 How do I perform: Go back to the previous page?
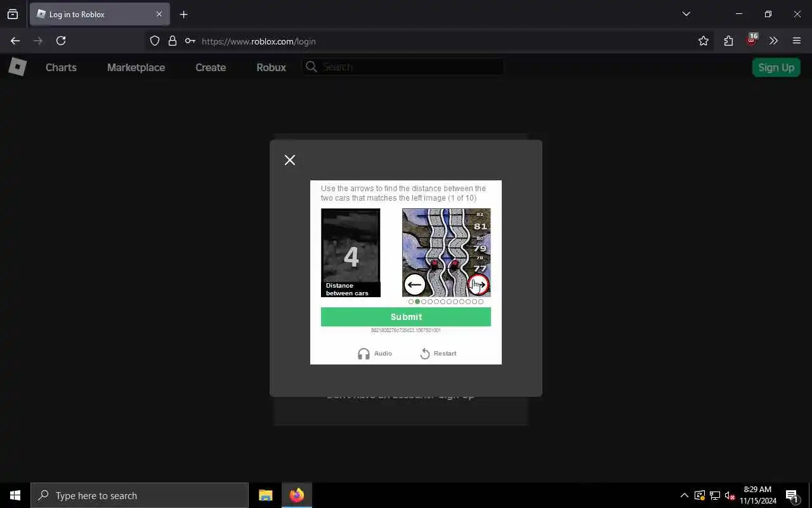coord(15,41)
